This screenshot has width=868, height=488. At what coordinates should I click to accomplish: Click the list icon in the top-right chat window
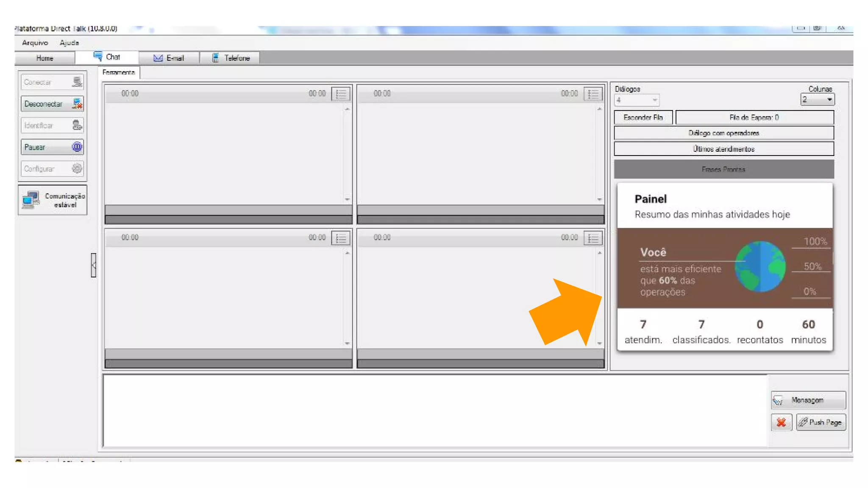(x=593, y=94)
